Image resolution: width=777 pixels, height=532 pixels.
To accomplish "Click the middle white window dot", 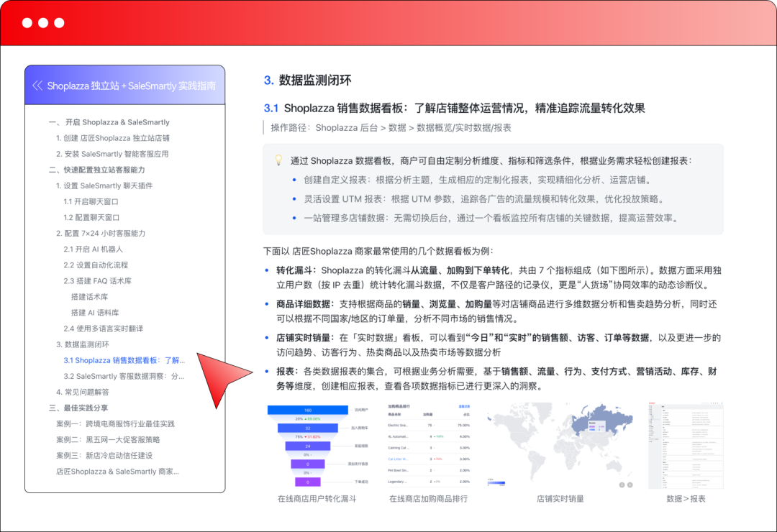I will (x=43, y=23).
